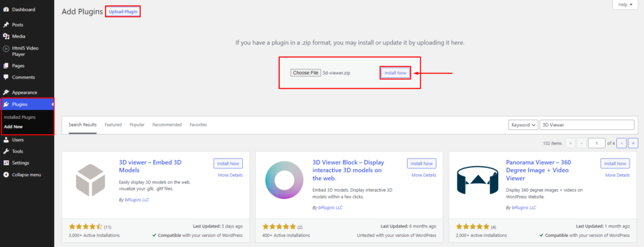Open the Panorama Viewer title link
The width and height of the screenshot is (644, 247).
tap(538, 170)
